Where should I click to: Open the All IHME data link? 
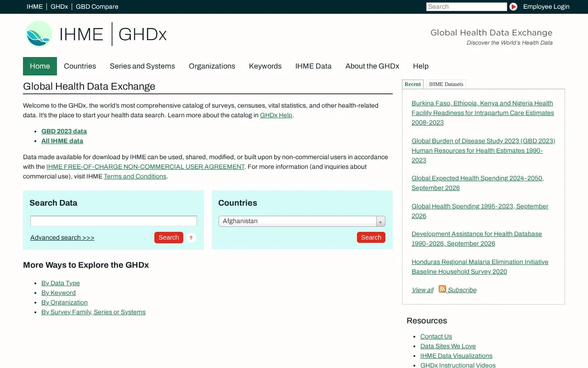(x=62, y=141)
